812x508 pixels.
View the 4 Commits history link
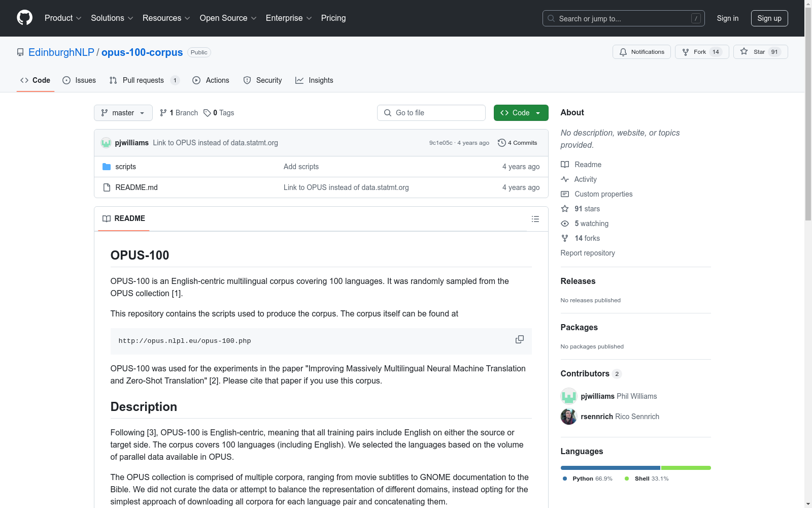coord(518,143)
